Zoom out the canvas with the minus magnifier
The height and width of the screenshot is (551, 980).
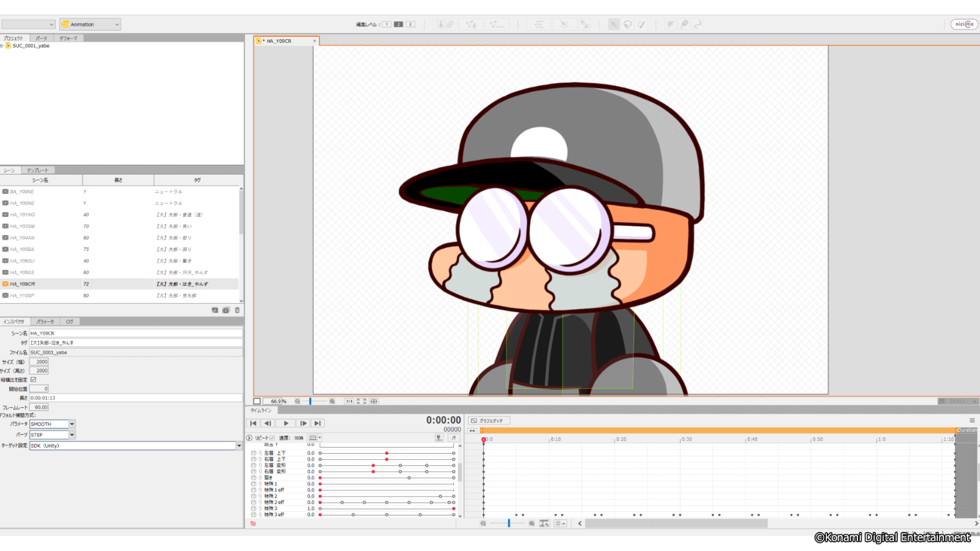(297, 401)
